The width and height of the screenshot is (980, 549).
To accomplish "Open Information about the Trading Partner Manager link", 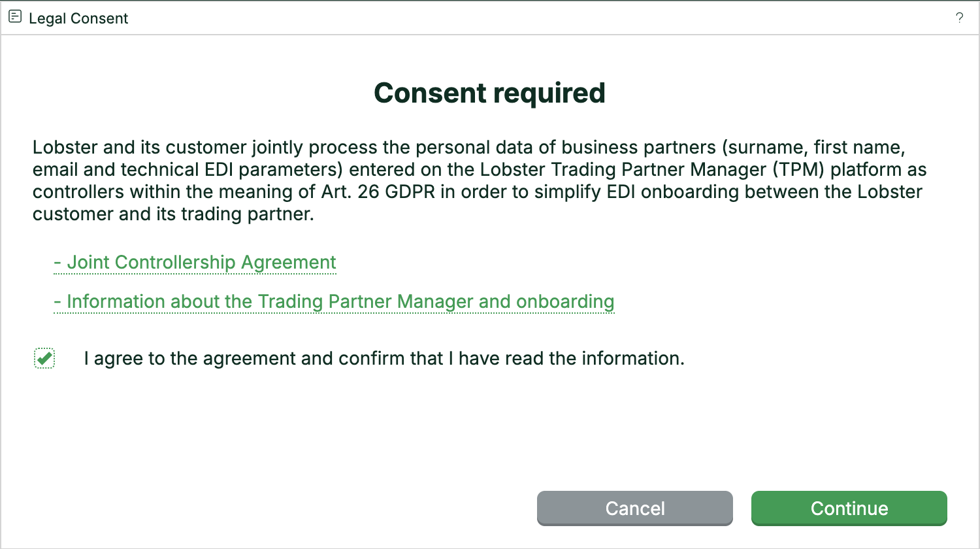I will coord(334,301).
